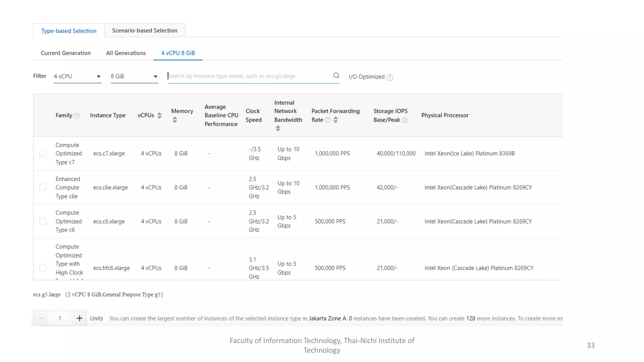The width and height of the screenshot is (644, 362).
Task: Click the search magnifier icon
Action: [336, 76]
